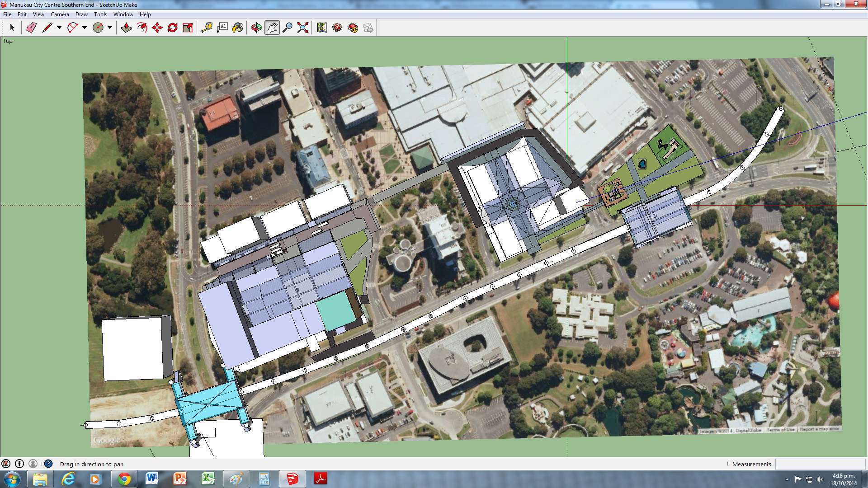868x488 pixels.
Task: Activate the Push/Pull tool
Action: coord(127,28)
